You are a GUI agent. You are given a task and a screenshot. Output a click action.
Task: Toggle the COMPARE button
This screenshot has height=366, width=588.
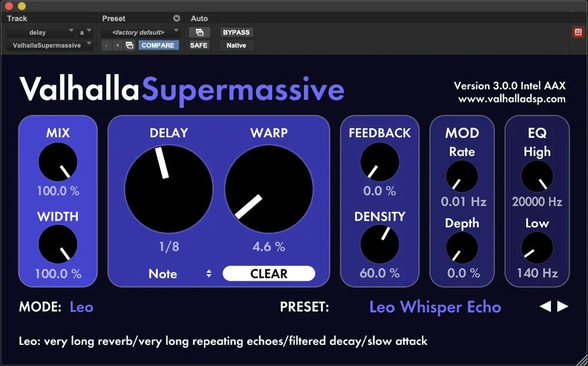point(158,45)
